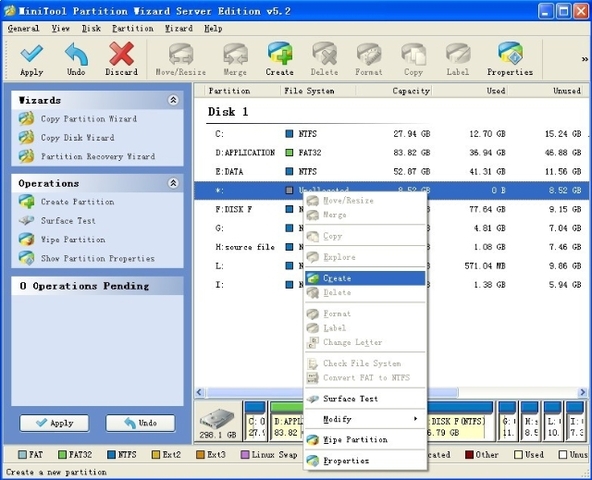Click the bottom Apply button

[x=54, y=423]
